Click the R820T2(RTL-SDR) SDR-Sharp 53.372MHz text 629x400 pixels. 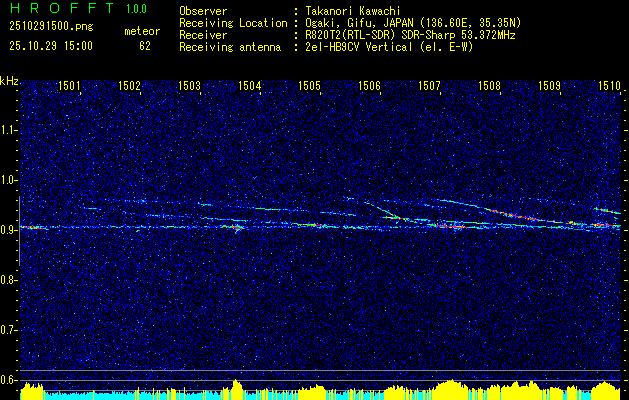click(410, 35)
